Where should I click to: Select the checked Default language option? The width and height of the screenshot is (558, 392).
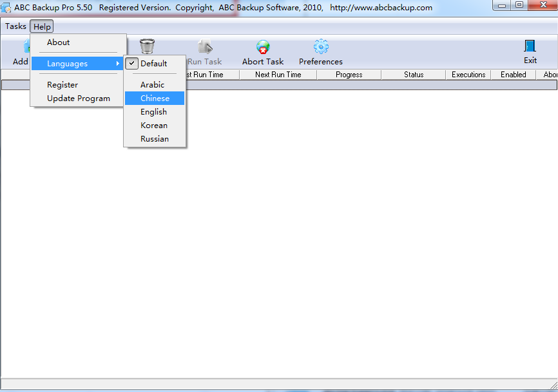click(x=155, y=64)
